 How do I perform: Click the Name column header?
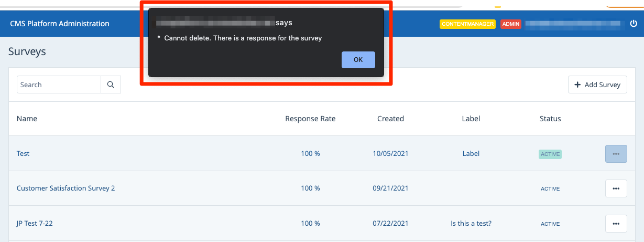[x=27, y=119]
